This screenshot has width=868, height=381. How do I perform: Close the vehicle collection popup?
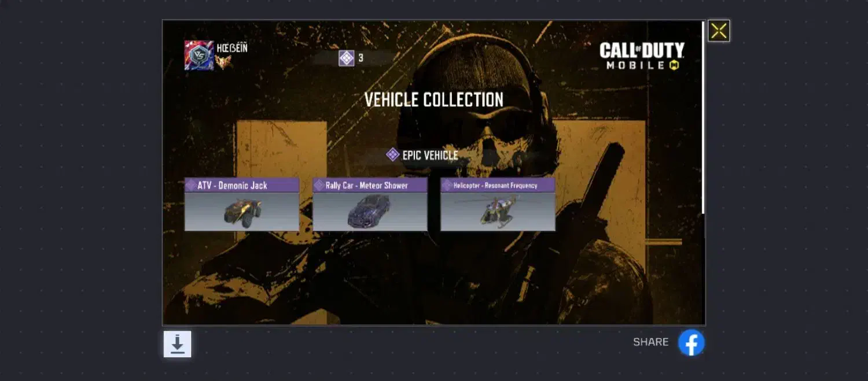click(x=719, y=31)
